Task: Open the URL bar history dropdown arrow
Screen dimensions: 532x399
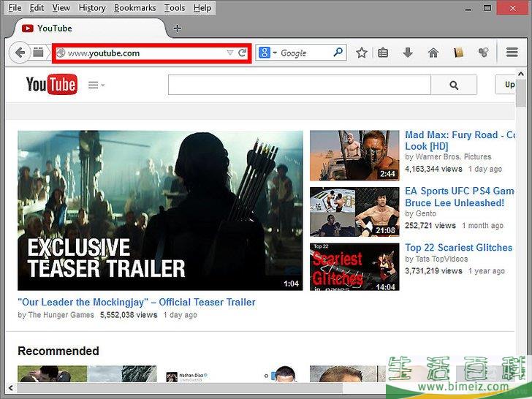Action: point(230,53)
